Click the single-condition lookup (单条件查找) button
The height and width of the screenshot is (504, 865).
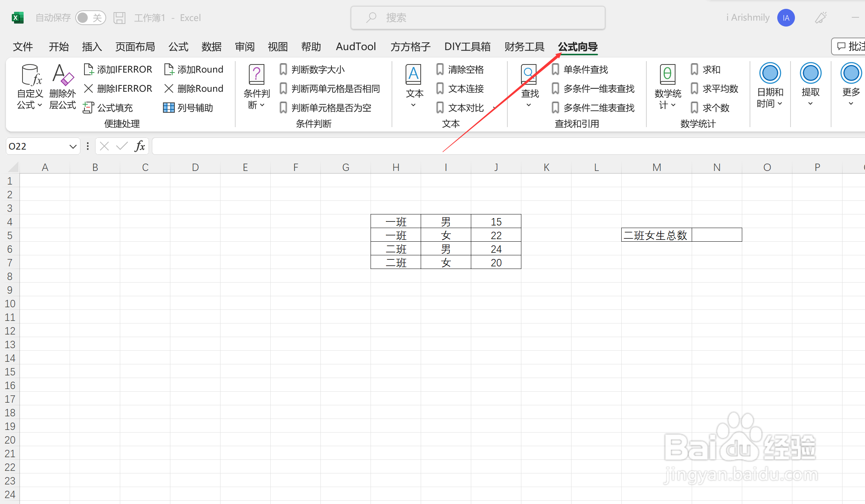(581, 69)
